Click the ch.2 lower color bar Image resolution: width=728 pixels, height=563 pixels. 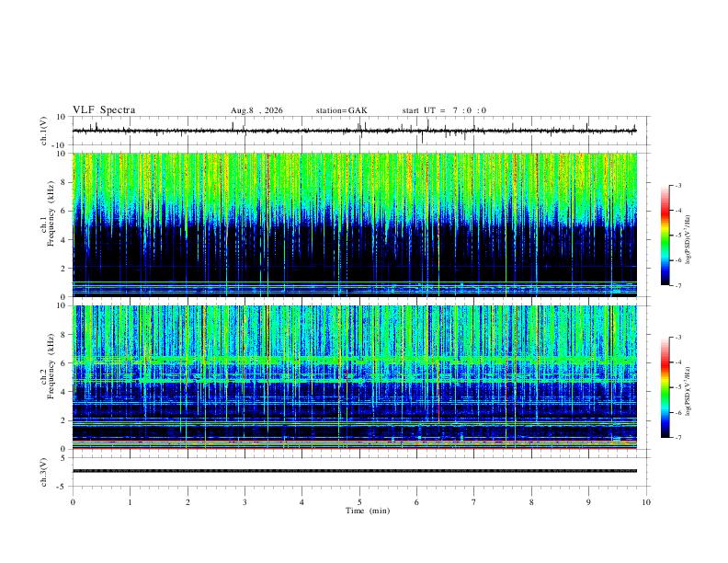[x=665, y=387]
